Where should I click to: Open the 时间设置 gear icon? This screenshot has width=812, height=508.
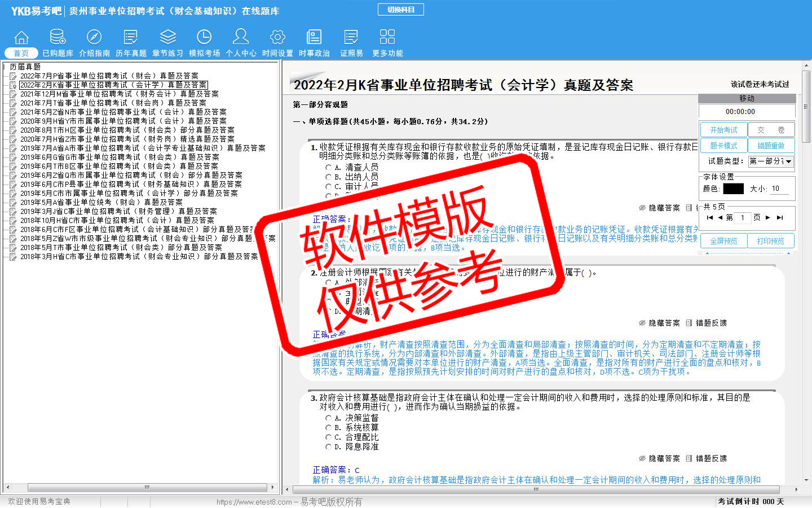[277, 38]
